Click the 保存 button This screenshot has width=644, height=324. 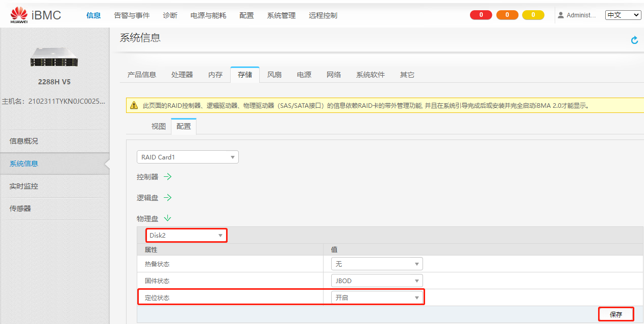coord(616,314)
